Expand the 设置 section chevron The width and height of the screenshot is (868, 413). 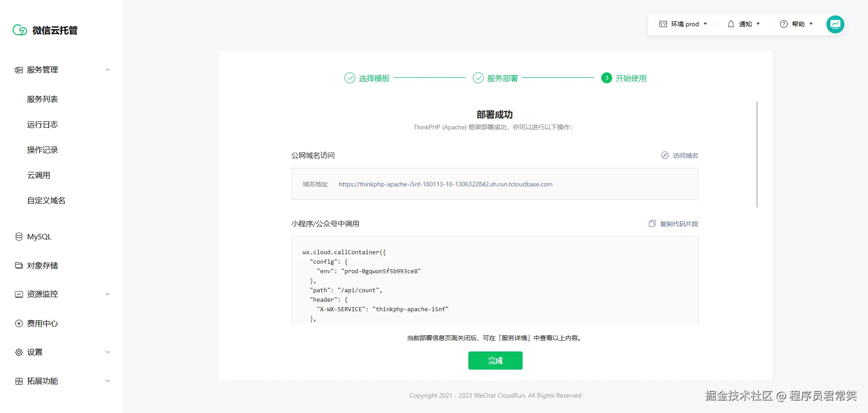[x=108, y=352]
